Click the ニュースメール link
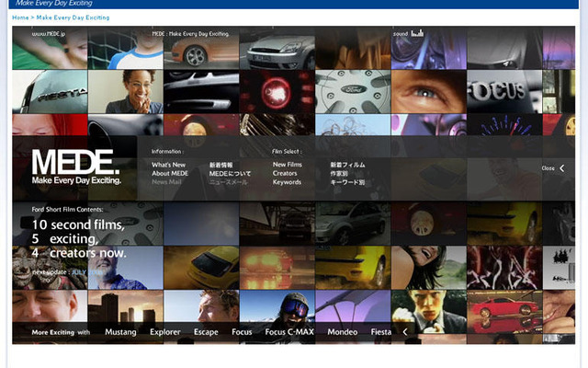 point(228,182)
